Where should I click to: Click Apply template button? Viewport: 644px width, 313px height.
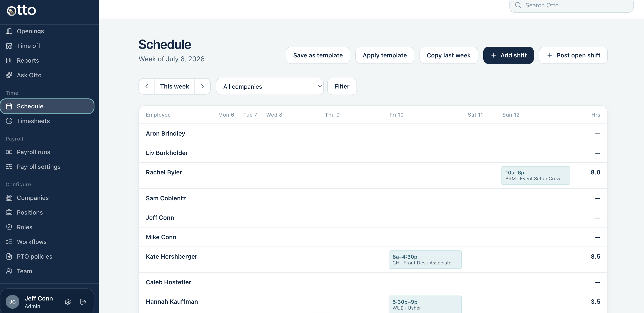tap(385, 55)
